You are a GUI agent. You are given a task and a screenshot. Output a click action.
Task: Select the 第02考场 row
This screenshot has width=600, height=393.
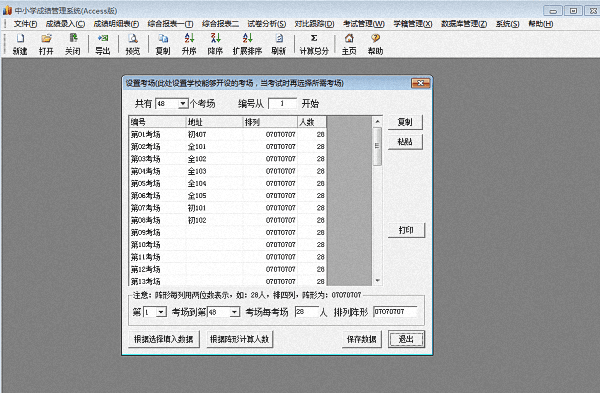coord(228,147)
